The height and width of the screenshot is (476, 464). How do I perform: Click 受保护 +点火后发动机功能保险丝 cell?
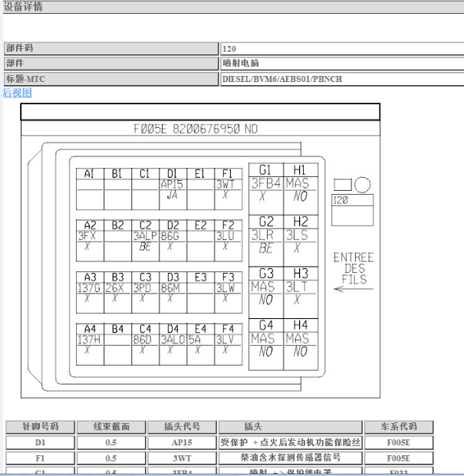click(291, 442)
